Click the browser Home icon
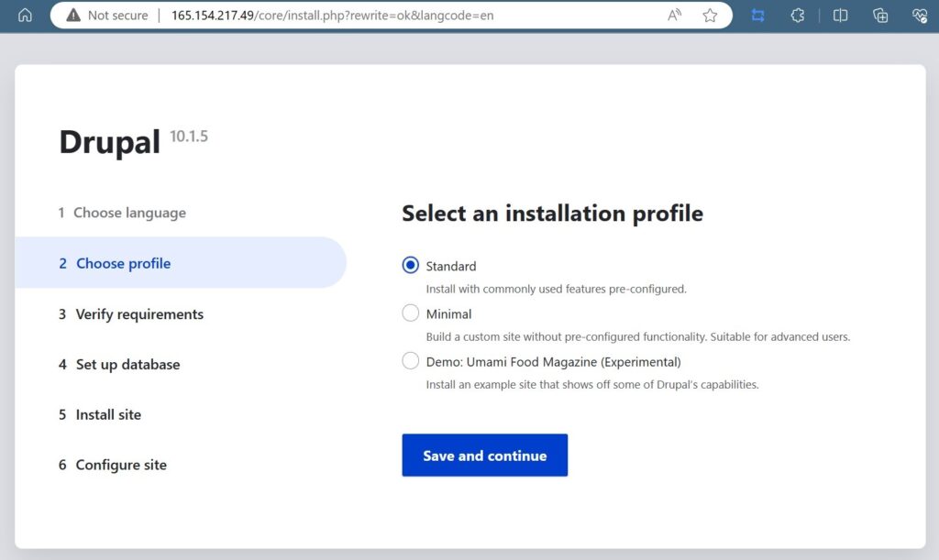 pos(25,16)
